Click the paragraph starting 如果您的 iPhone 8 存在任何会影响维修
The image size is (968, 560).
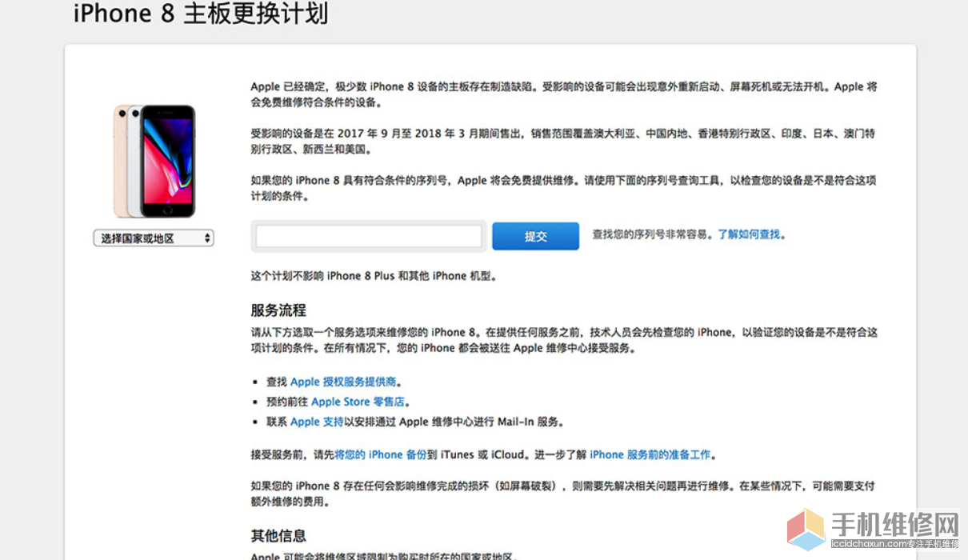562,494
